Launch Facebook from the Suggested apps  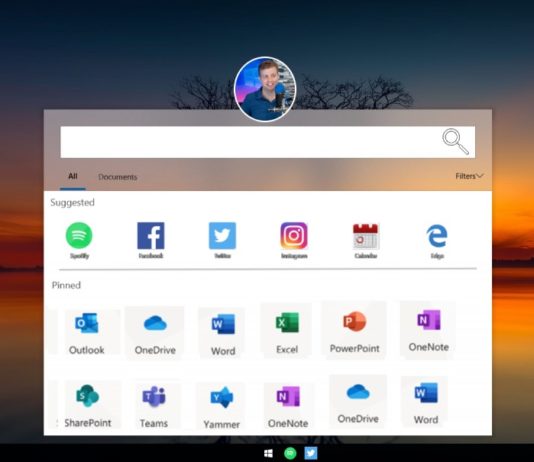151,236
